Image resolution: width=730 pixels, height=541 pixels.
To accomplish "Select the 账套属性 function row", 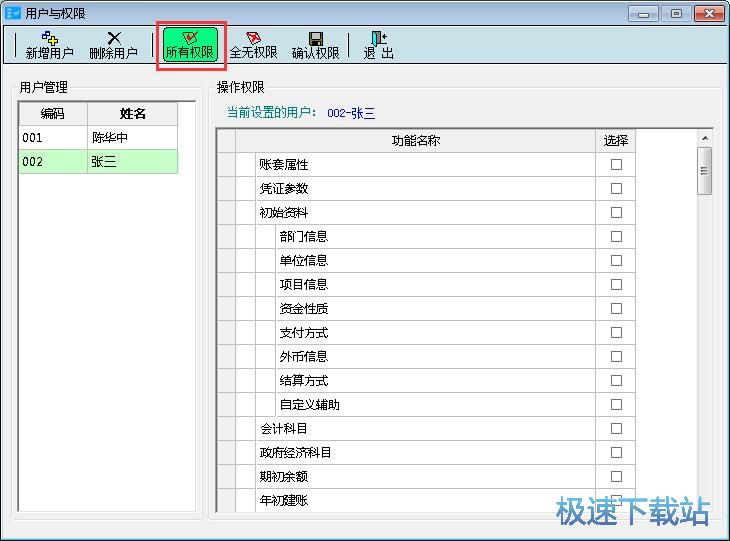I will click(426, 164).
